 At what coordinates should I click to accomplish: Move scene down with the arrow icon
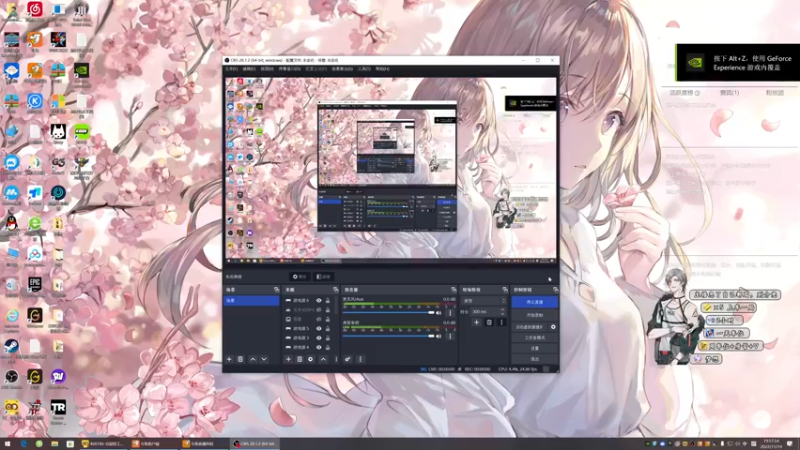pyautogui.click(x=264, y=359)
